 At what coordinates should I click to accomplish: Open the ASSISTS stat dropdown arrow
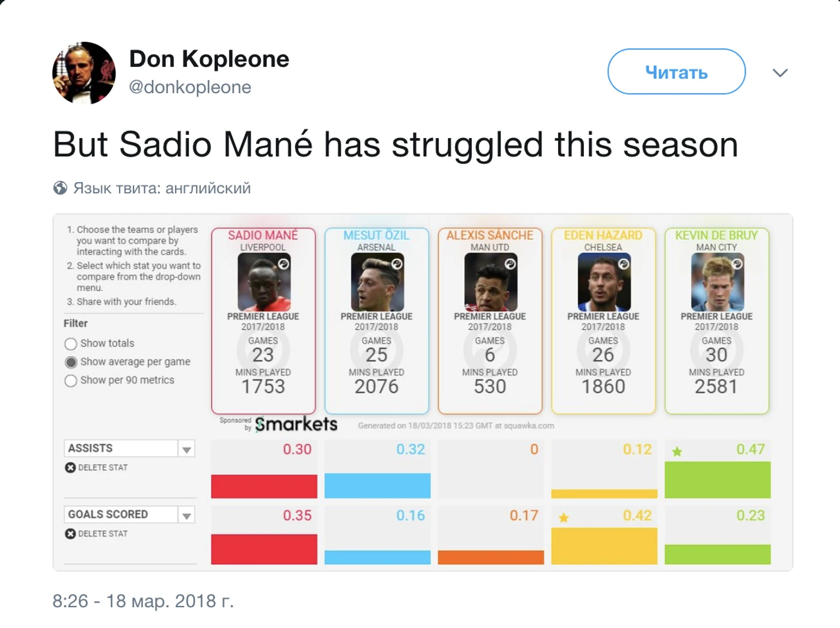pyautogui.click(x=186, y=449)
